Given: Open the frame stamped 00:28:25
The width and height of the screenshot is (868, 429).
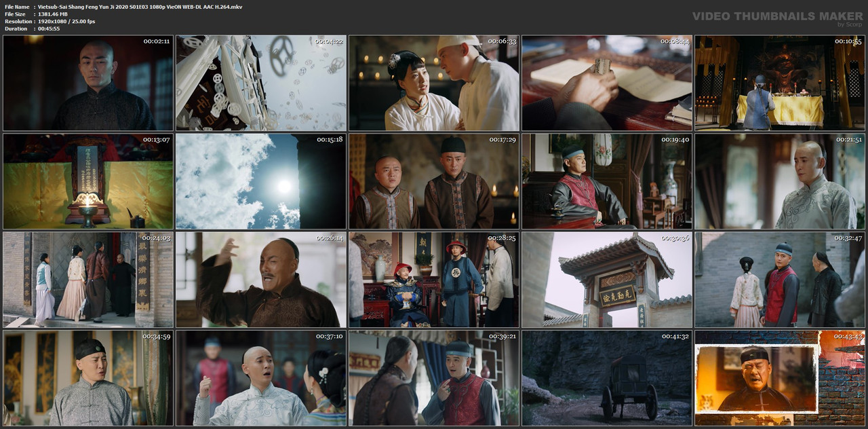Looking at the screenshot, I should tap(434, 280).
